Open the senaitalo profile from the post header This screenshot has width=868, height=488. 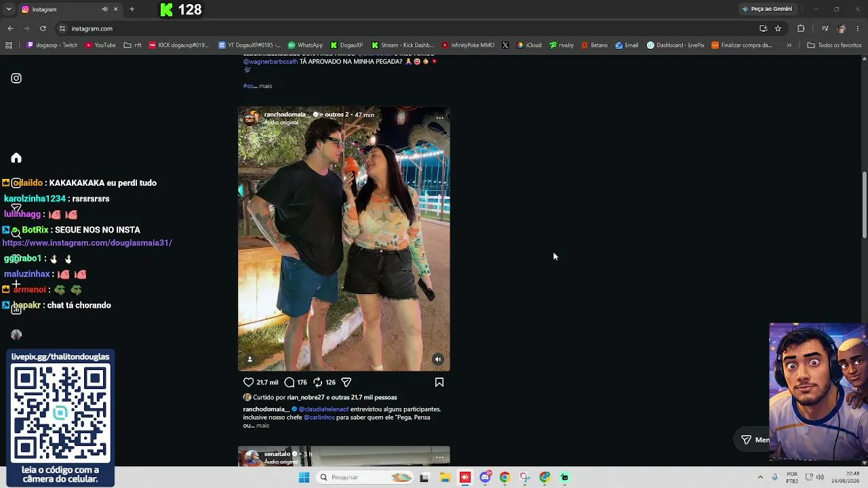[x=277, y=453]
